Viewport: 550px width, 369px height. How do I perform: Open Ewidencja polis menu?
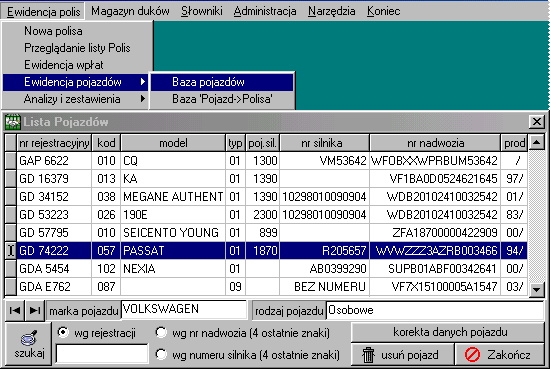click(x=43, y=12)
